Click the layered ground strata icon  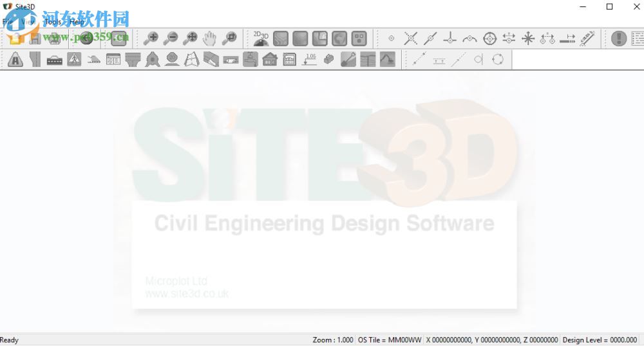click(x=368, y=59)
